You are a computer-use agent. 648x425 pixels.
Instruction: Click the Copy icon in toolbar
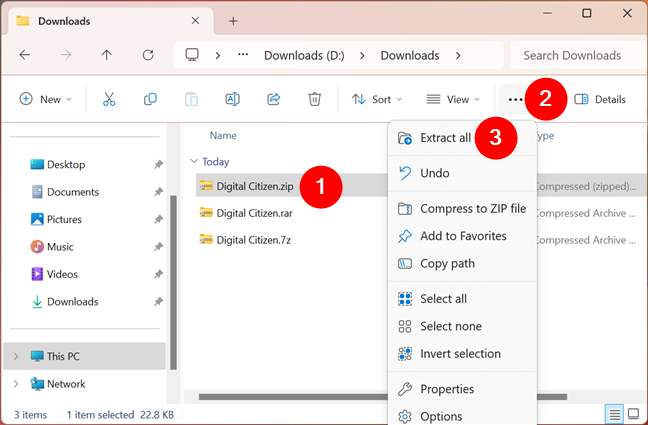coord(150,99)
